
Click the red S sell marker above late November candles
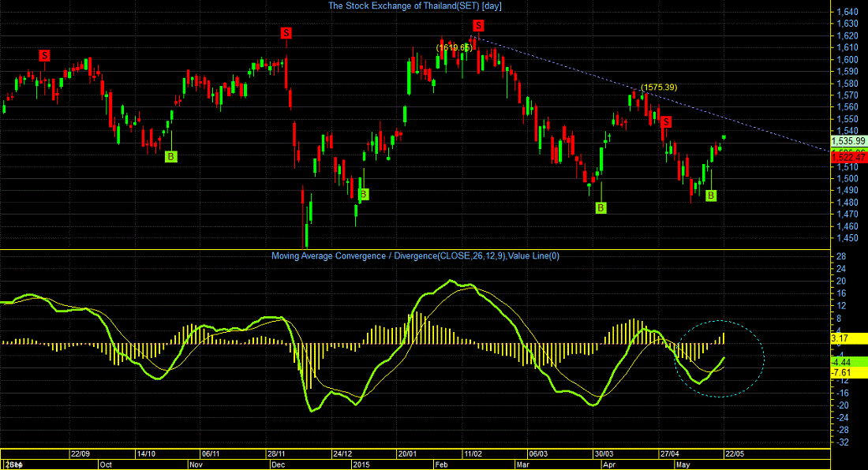pos(286,33)
